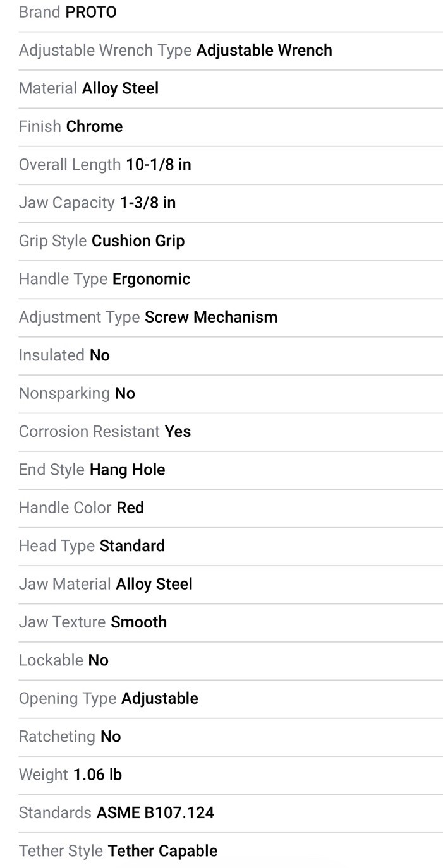Click the Insulated No specification
This screenshot has width=443, height=868.
64,355
